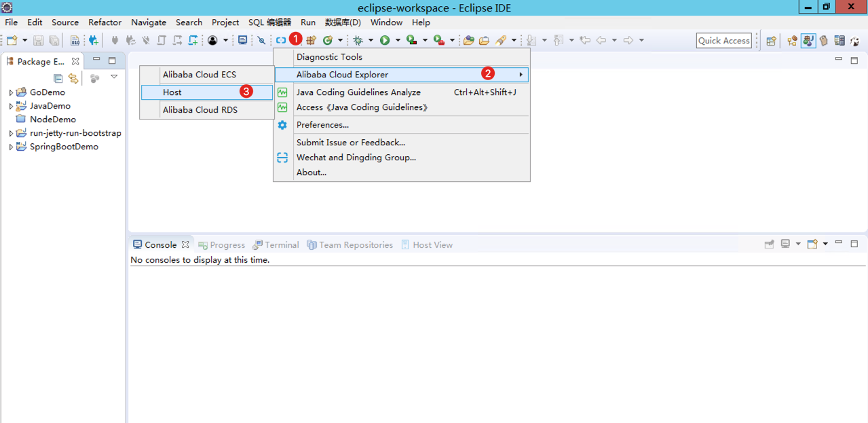
Task: Choose Host in the submenu
Action: [207, 92]
